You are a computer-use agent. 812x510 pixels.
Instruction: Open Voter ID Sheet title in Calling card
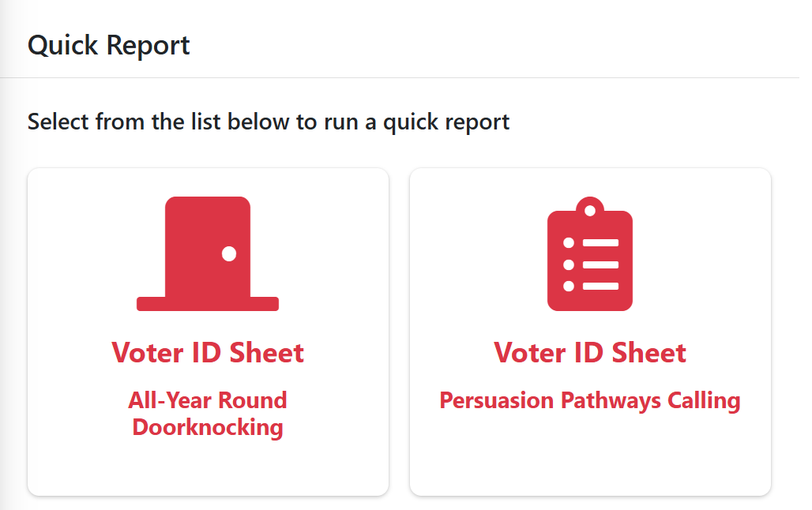point(590,353)
